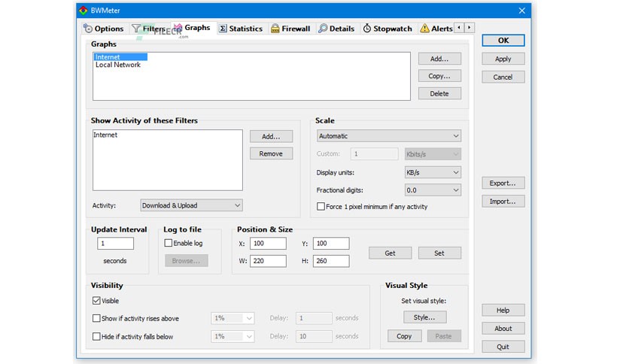Select the Graphs tab
The image size is (629, 364).
tap(193, 28)
